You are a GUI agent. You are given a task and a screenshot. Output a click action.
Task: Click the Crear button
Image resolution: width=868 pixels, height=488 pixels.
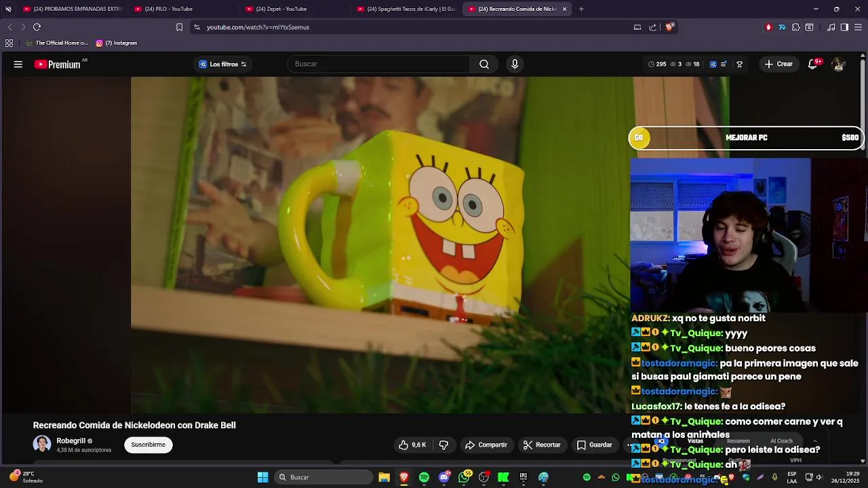click(778, 64)
